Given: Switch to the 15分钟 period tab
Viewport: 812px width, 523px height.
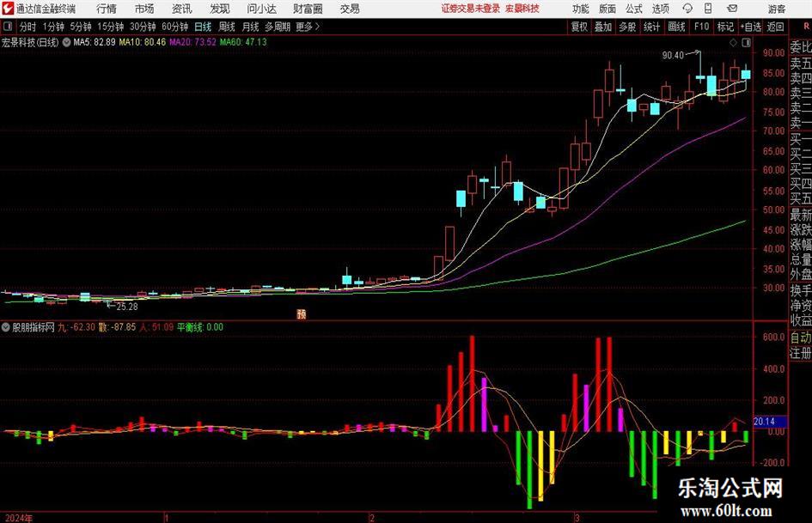Looking at the screenshot, I should pyautogui.click(x=111, y=27).
